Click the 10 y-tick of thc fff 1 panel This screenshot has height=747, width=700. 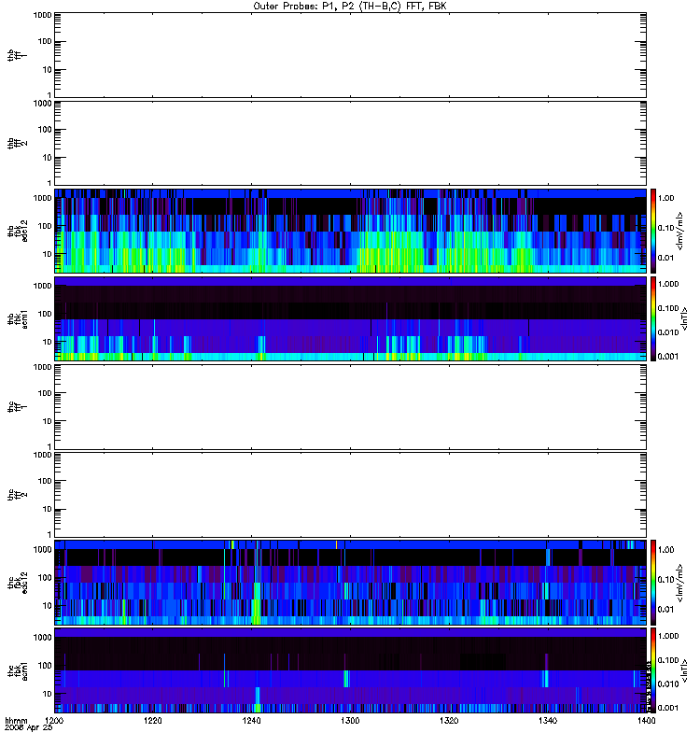point(48,421)
